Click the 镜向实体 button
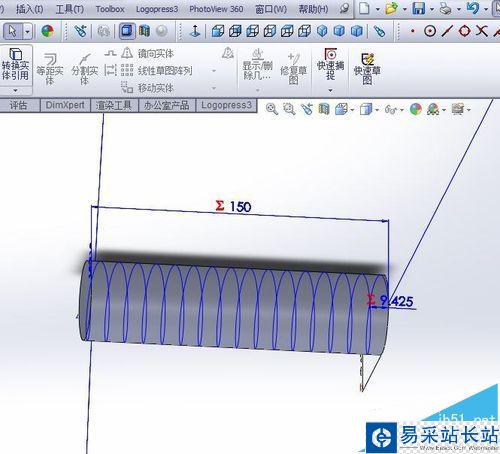Screen dimensions: 500x454 (x=148, y=53)
